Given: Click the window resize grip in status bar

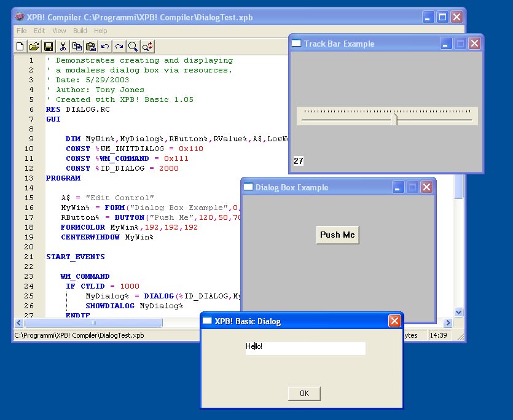Looking at the screenshot, I should (x=460, y=337).
